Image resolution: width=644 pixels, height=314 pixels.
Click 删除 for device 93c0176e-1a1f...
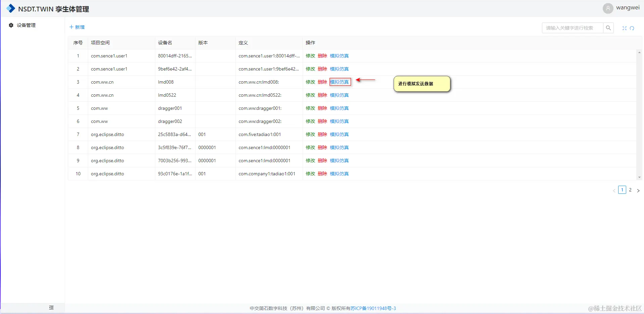(x=323, y=174)
